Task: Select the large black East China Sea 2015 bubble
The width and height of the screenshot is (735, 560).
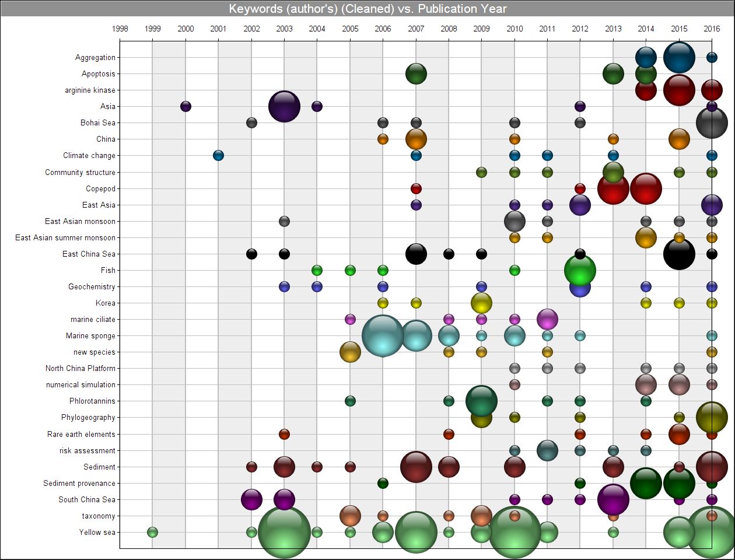Action: click(679, 254)
